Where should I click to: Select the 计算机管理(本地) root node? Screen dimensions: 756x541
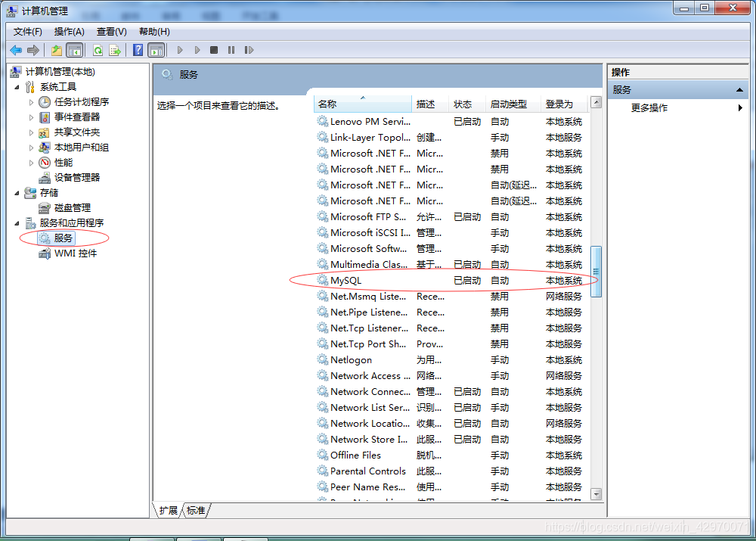(60, 72)
